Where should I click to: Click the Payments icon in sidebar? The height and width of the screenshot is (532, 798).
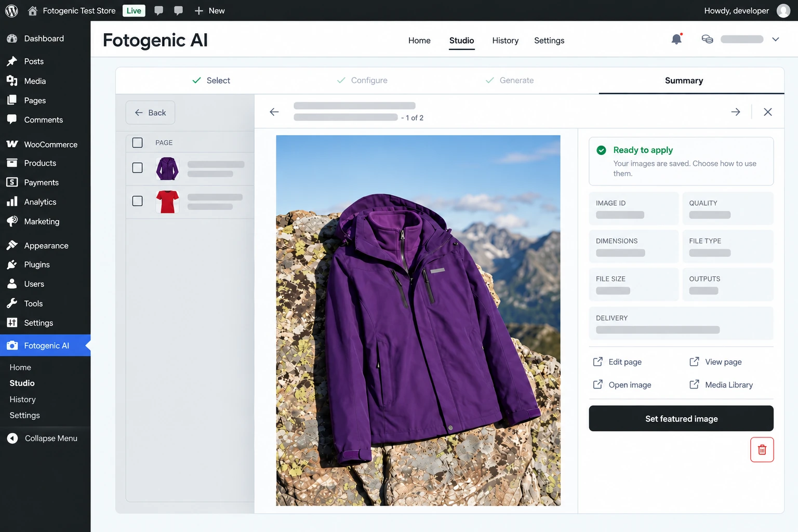[x=12, y=182]
